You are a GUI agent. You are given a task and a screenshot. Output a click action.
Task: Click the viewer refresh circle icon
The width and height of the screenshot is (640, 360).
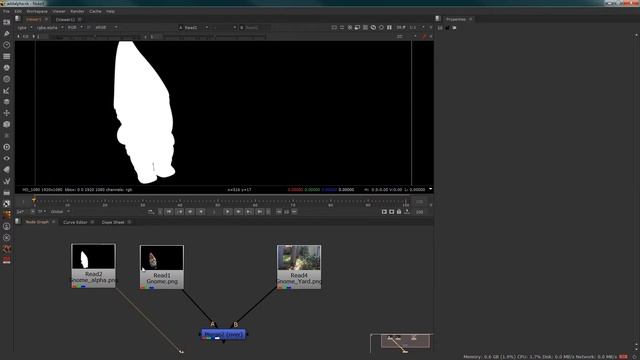pyautogui.click(x=381, y=27)
